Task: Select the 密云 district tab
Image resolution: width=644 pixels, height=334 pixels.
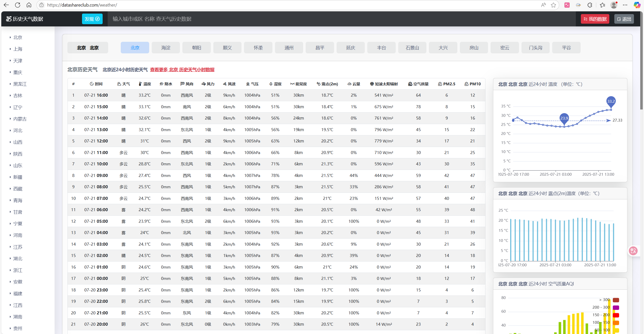Action: [505, 48]
